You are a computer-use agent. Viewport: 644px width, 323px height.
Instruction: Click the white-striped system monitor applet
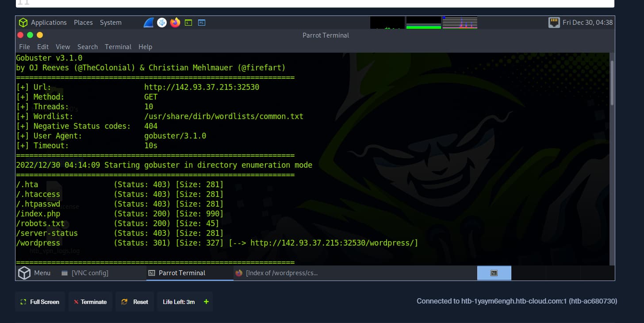point(460,23)
